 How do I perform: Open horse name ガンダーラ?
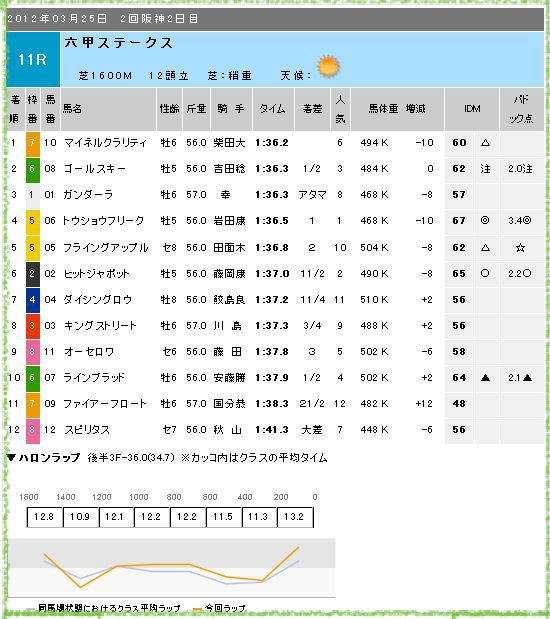coord(88,195)
